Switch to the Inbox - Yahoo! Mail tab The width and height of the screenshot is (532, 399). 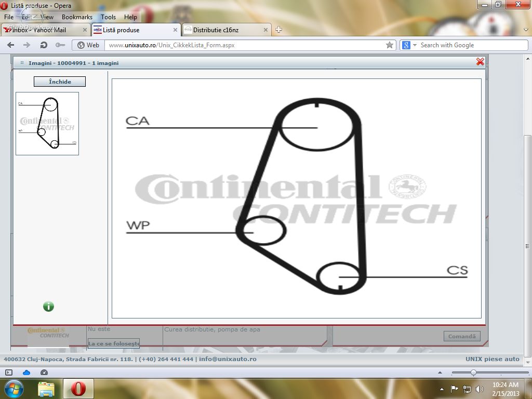46,30
